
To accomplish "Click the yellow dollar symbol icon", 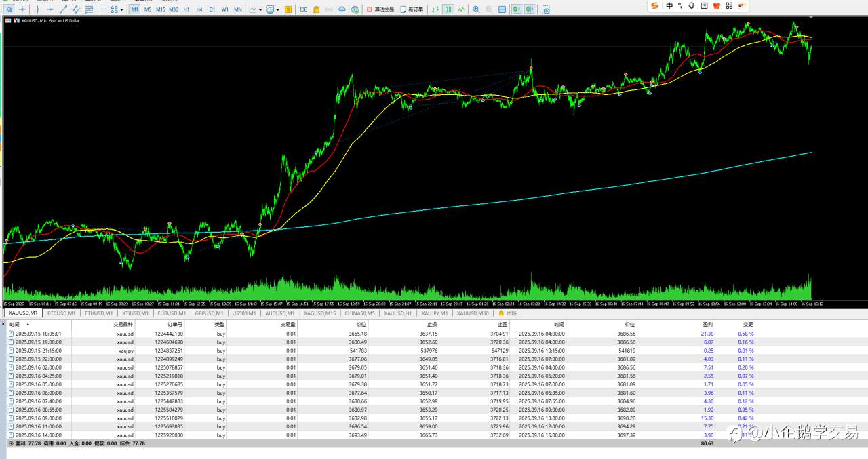I will coord(288,9).
